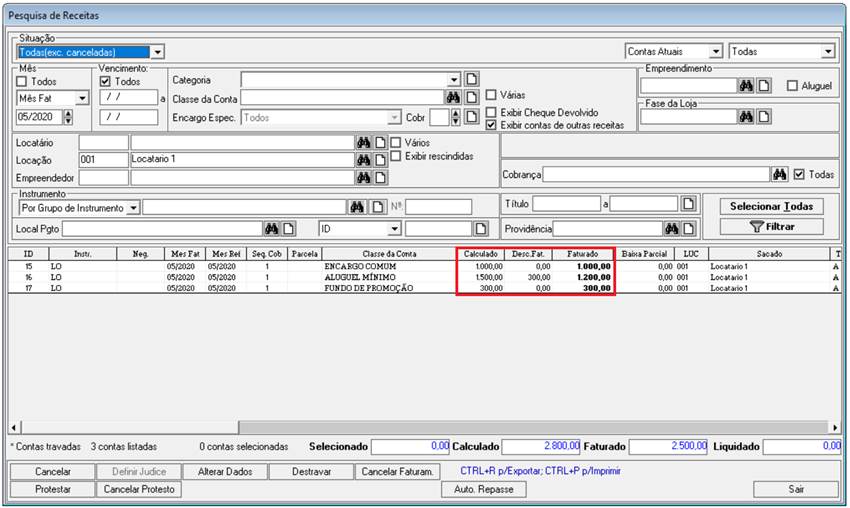Click the Selecionar Todas button
The width and height of the screenshot is (850, 508).
pyautogui.click(x=771, y=206)
